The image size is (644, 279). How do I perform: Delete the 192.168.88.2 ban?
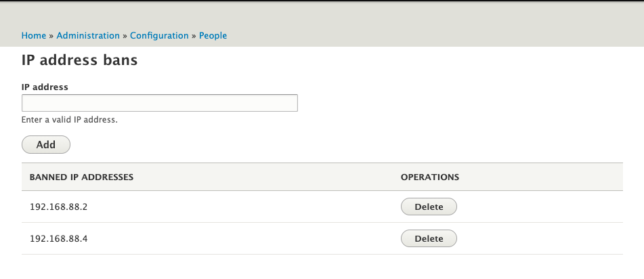(429, 207)
